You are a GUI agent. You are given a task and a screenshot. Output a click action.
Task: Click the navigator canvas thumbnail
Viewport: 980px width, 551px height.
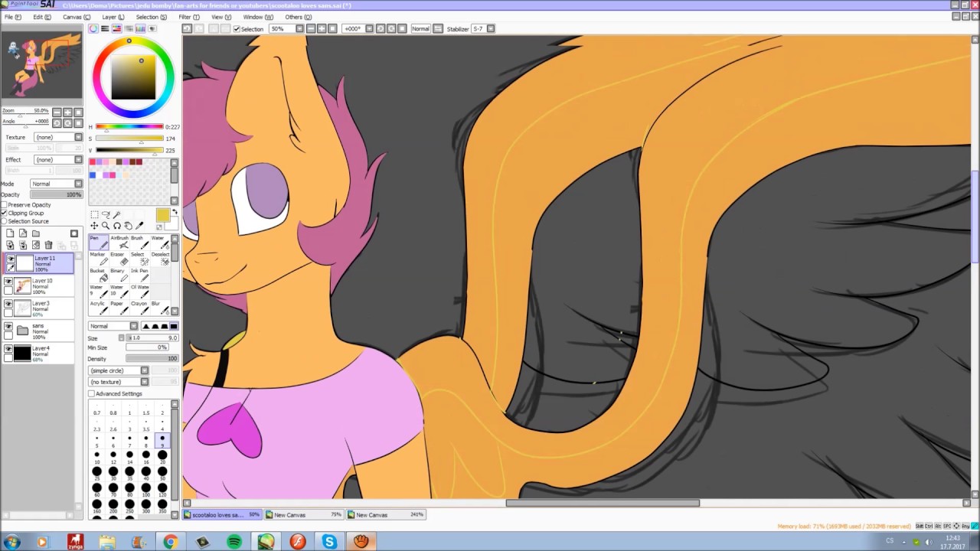pos(42,65)
